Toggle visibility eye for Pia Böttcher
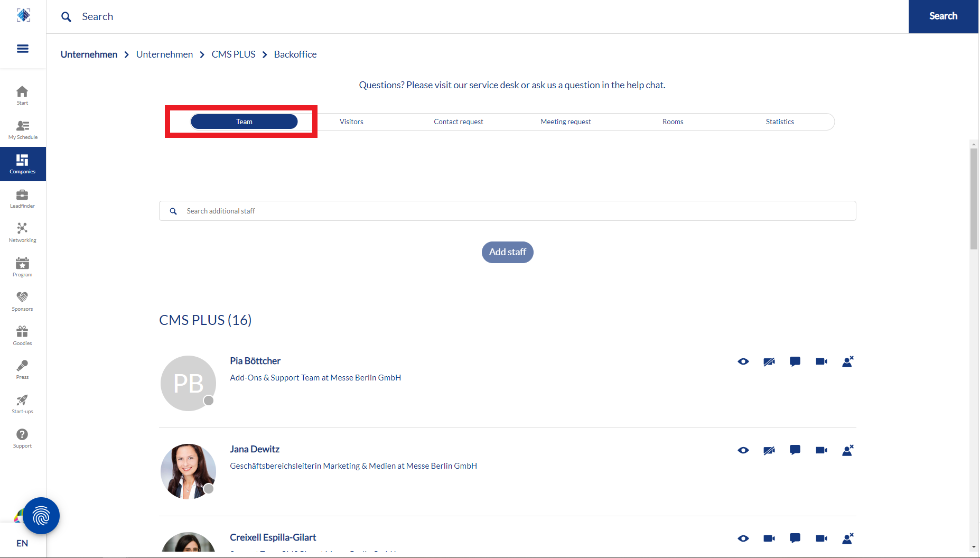Viewport: 980px width, 558px height. click(743, 362)
